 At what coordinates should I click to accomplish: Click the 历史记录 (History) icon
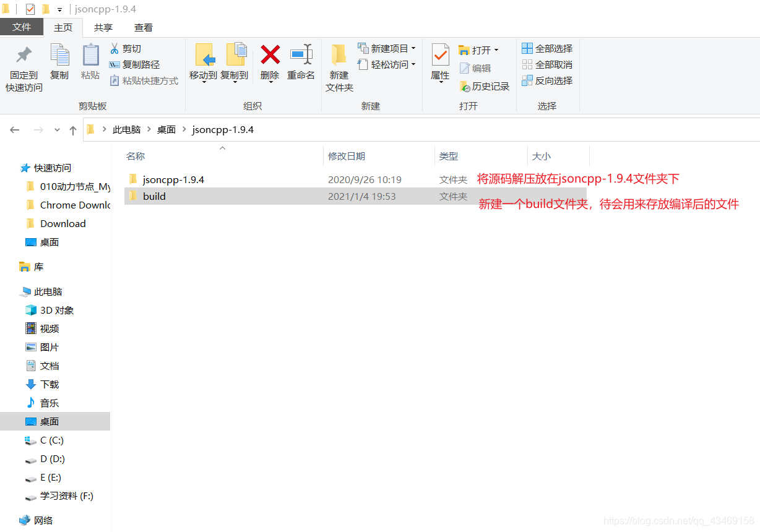click(485, 86)
